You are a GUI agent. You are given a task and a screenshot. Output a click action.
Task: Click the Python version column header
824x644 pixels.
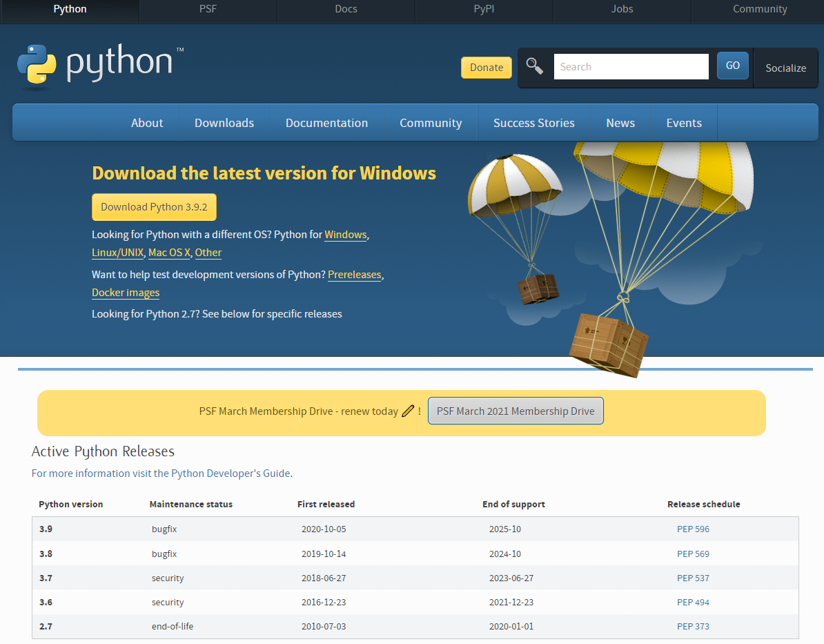click(x=71, y=504)
